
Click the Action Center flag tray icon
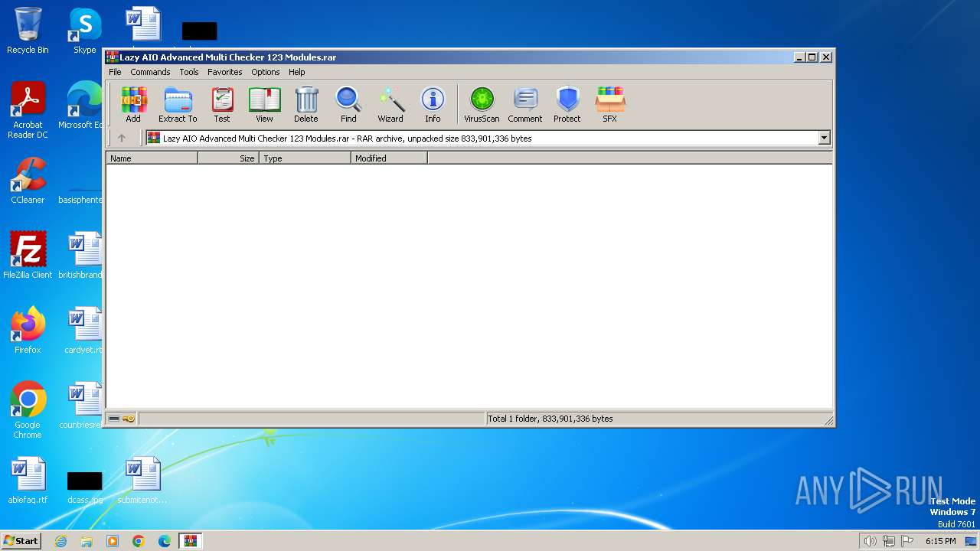(907, 541)
